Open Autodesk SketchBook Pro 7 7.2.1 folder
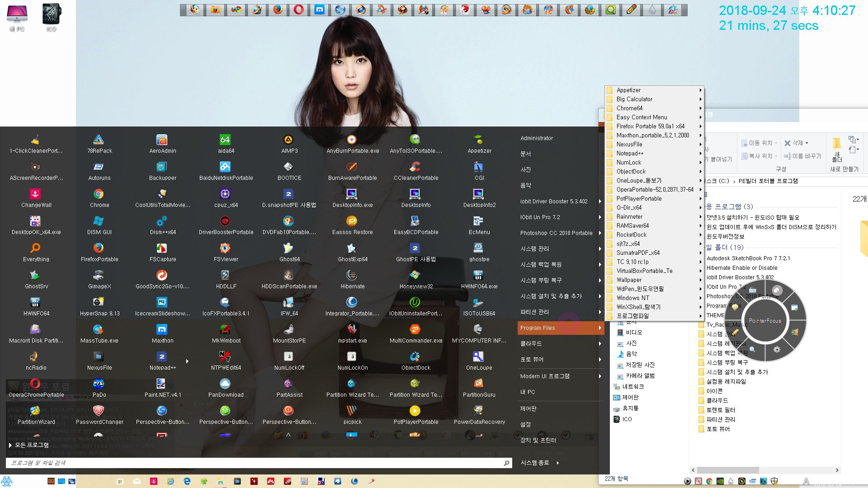The image size is (868, 488). point(748,258)
